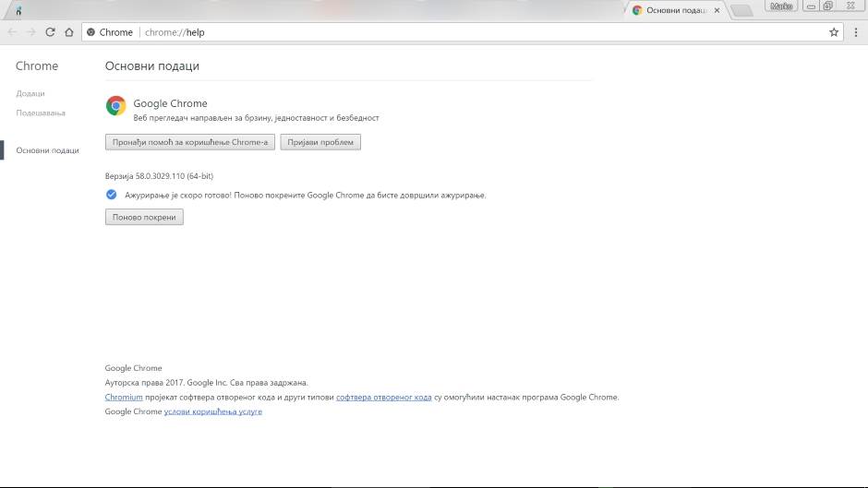Click the Пријави проблем button
The width and height of the screenshot is (868, 488).
coord(320,142)
